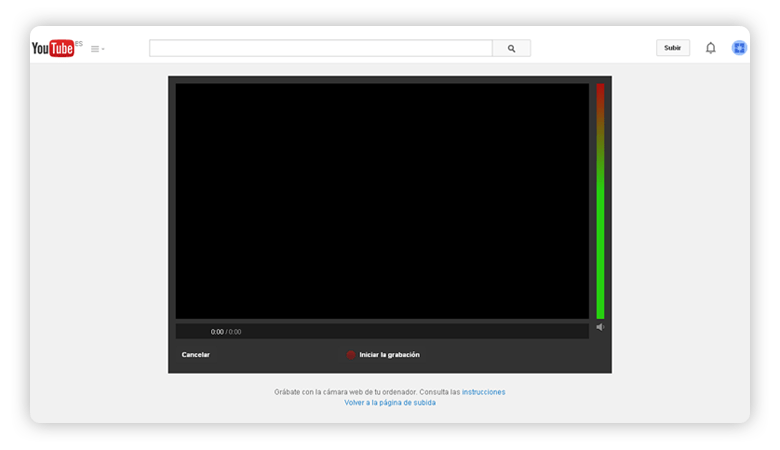780x450 pixels.
Task: Click the webcam preview area
Action: 382,201
